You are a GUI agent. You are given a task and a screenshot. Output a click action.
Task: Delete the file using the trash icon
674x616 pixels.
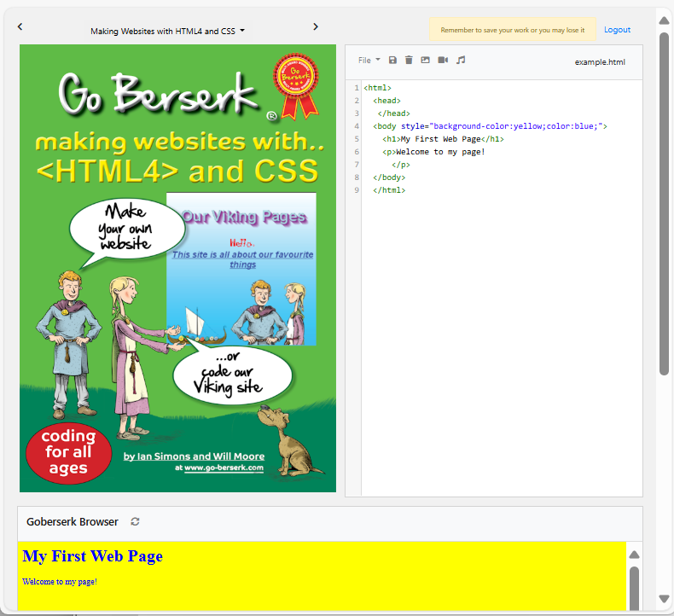click(409, 61)
